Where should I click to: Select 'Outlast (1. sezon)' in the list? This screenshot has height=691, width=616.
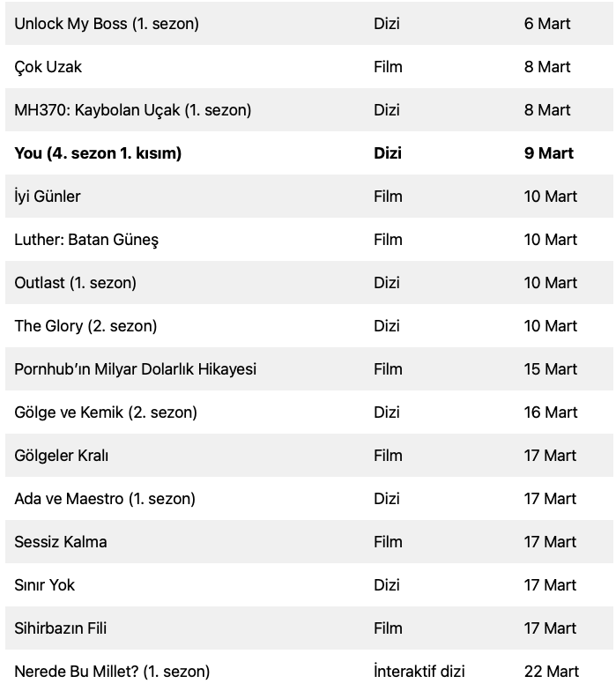pyautogui.click(x=75, y=283)
